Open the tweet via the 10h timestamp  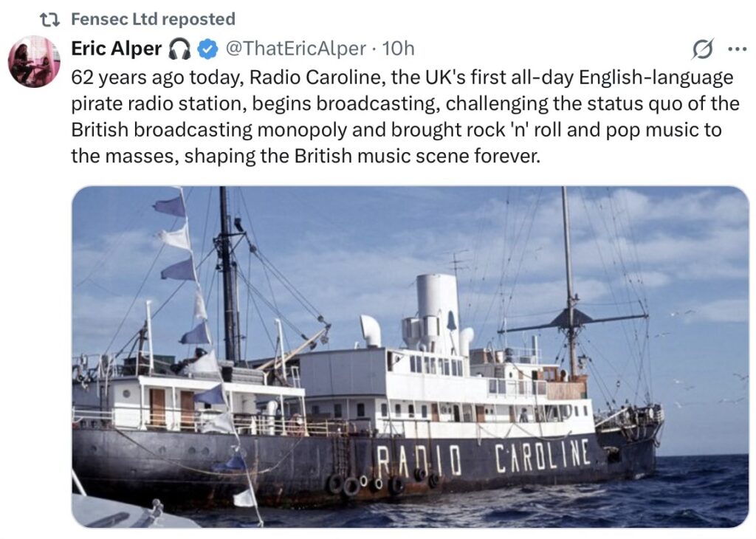[398, 49]
